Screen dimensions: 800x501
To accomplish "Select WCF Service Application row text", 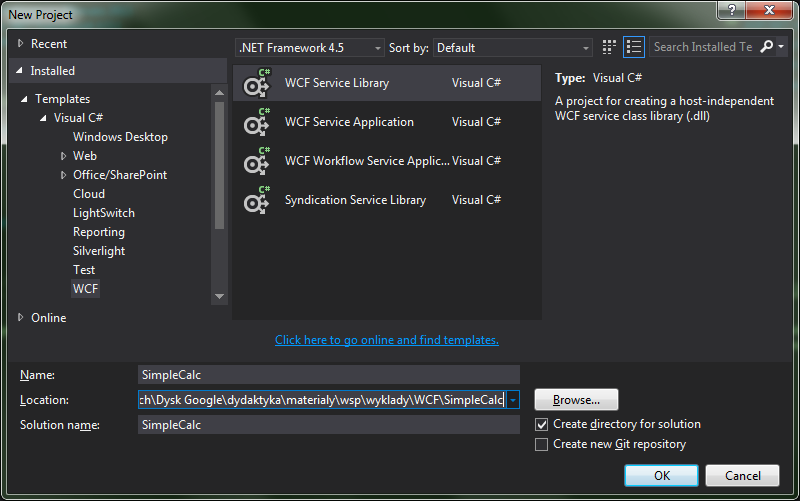I will (349, 122).
